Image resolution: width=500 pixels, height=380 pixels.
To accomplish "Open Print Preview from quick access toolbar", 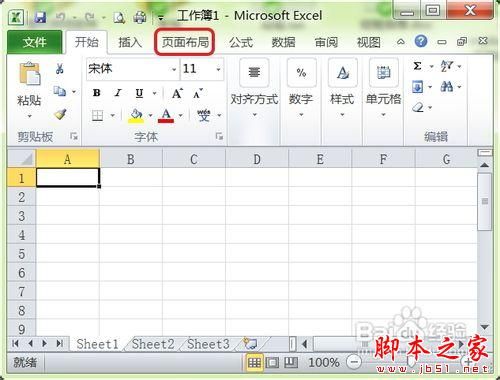I will point(119,17).
